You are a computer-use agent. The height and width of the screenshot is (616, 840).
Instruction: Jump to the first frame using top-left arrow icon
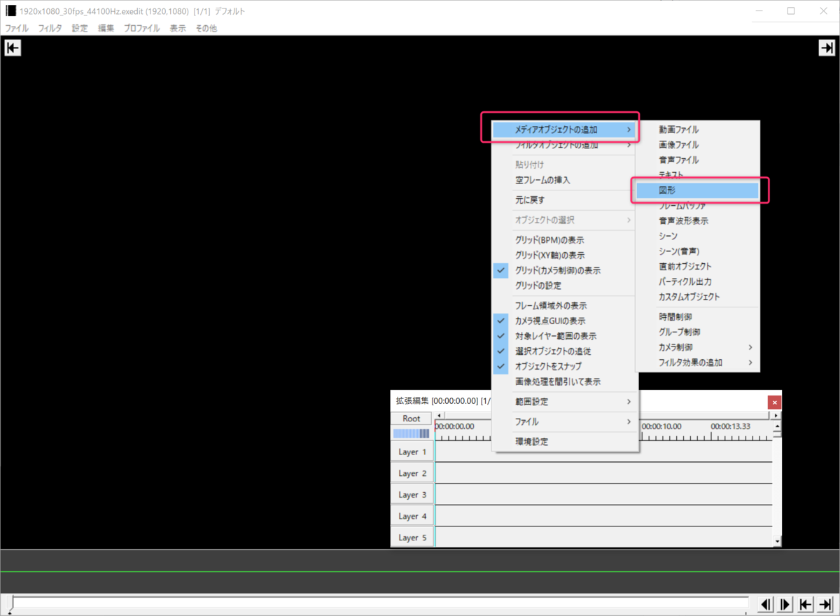point(12,48)
